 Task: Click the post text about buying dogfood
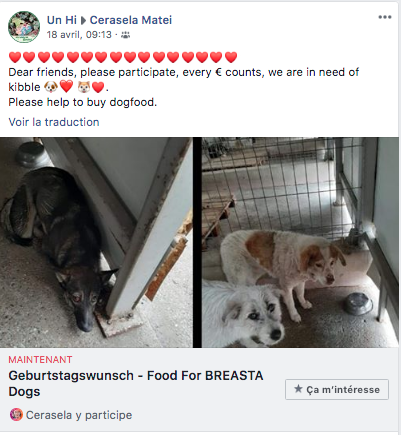pyautogui.click(x=83, y=102)
